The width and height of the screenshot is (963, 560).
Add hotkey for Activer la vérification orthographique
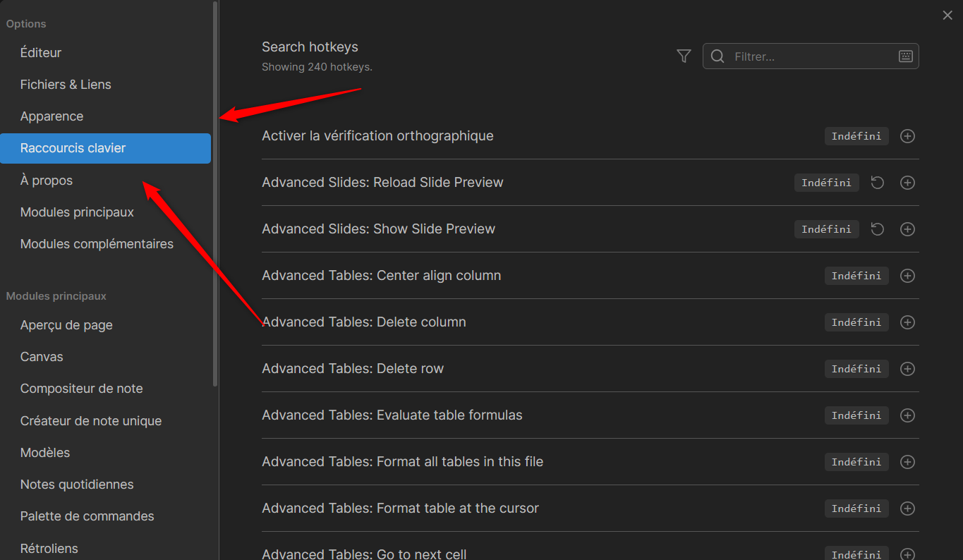[x=908, y=136]
